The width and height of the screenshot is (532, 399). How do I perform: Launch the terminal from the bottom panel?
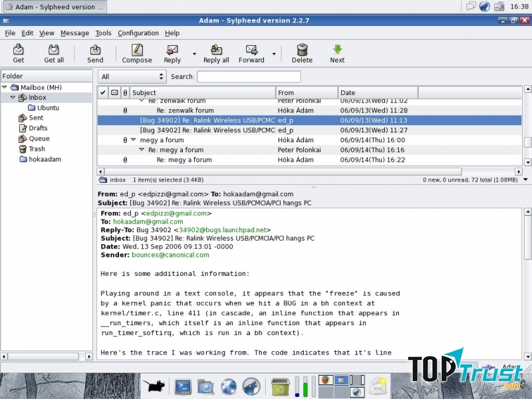click(184, 386)
